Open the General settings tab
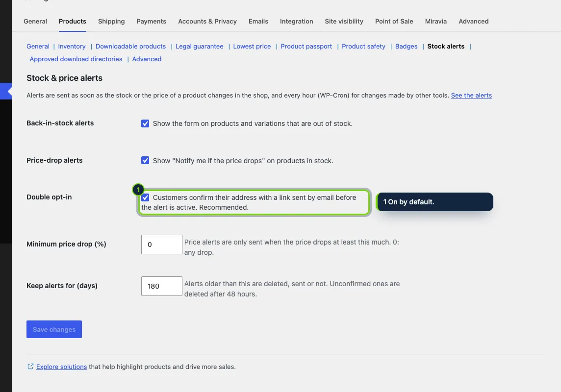 (x=35, y=22)
